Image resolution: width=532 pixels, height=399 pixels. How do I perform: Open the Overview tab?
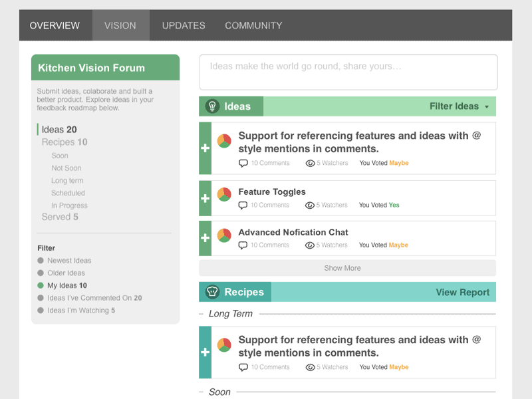click(55, 25)
